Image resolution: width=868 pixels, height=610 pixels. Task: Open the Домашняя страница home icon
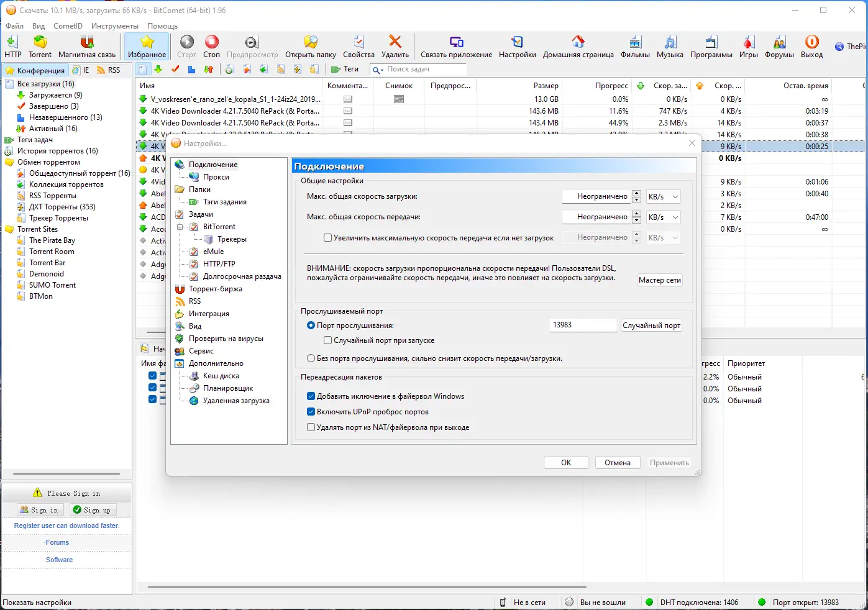pyautogui.click(x=578, y=42)
